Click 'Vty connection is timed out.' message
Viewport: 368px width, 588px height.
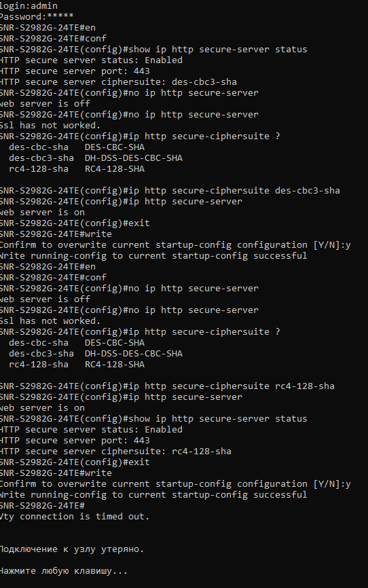75,517
